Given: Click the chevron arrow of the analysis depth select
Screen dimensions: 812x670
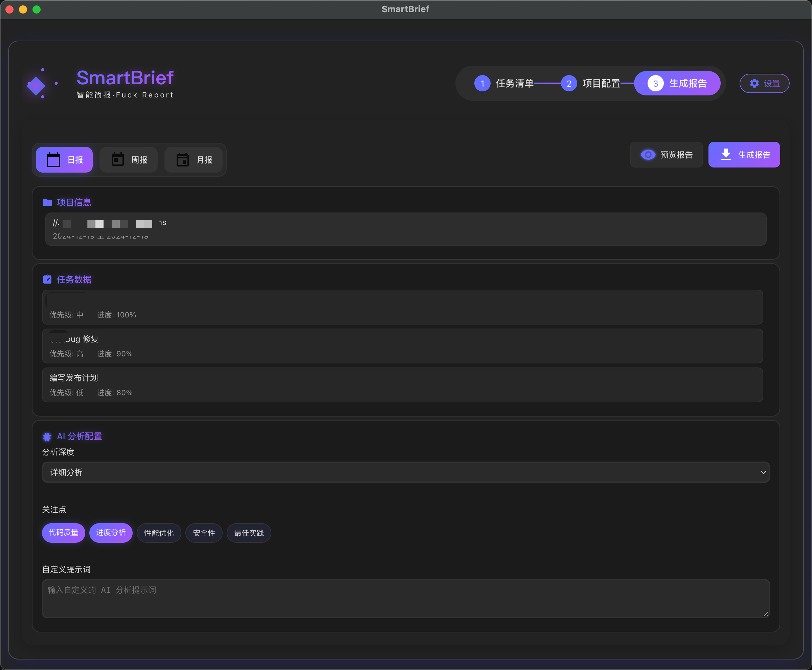Looking at the screenshot, I should click(x=763, y=472).
